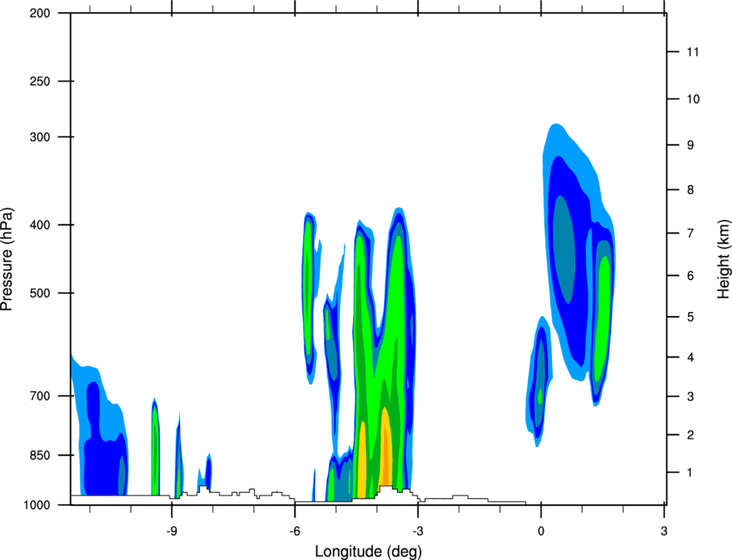The width and height of the screenshot is (732, 560).
Task: Click the 700 pressure tick label
Action: point(40,395)
